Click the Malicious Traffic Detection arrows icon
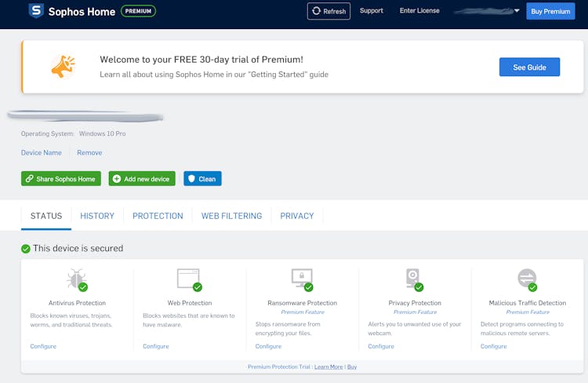 pos(527,279)
